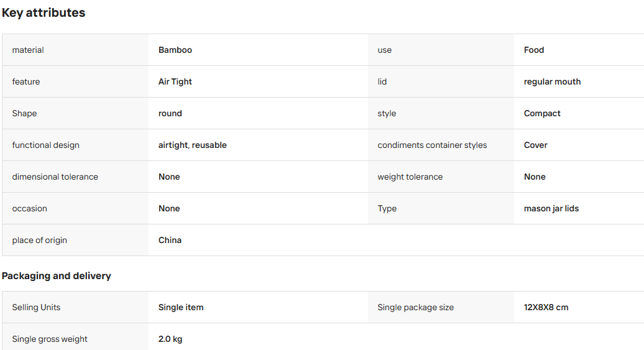Click the Packaging and delivery heading
644x350 pixels.
click(57, 275)
